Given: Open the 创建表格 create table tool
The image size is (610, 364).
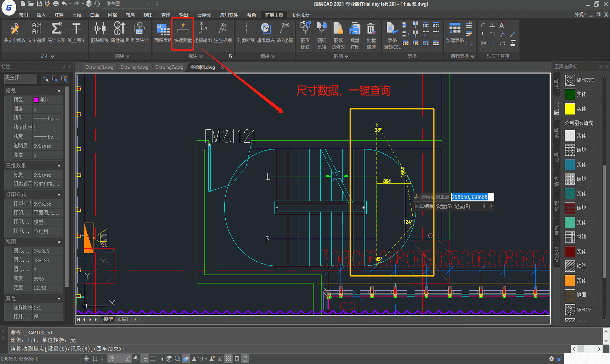Looking at the screenshot, I should (455, 33).
